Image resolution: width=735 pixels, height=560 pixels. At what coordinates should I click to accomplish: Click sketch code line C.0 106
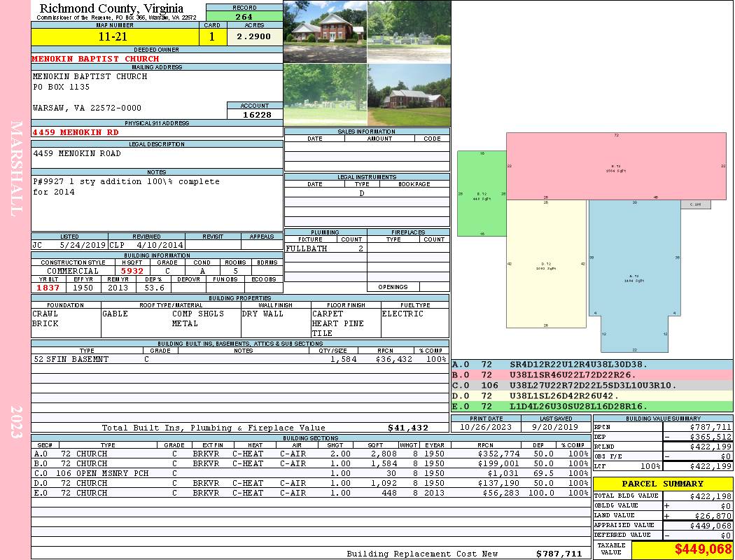coord(592,385)
